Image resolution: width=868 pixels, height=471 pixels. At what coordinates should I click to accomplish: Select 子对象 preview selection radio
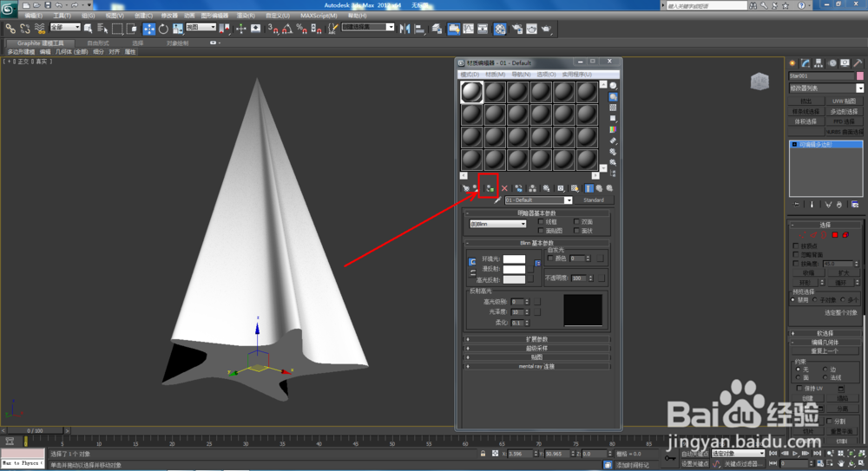point(815,300)
